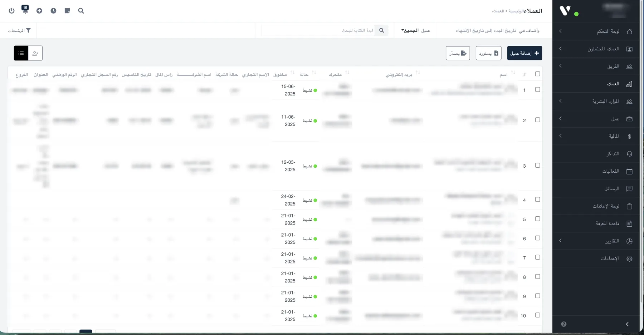The width and height of the screenshot is (644, 335).
Task: Click the power/logout icon in top bar
Action: [x=11, y=11]
